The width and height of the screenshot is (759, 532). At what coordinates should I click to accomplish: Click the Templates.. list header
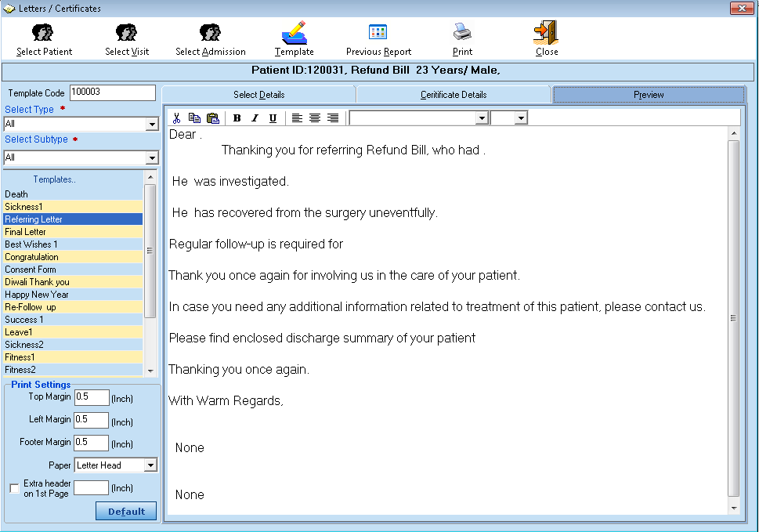click(54, 179)
